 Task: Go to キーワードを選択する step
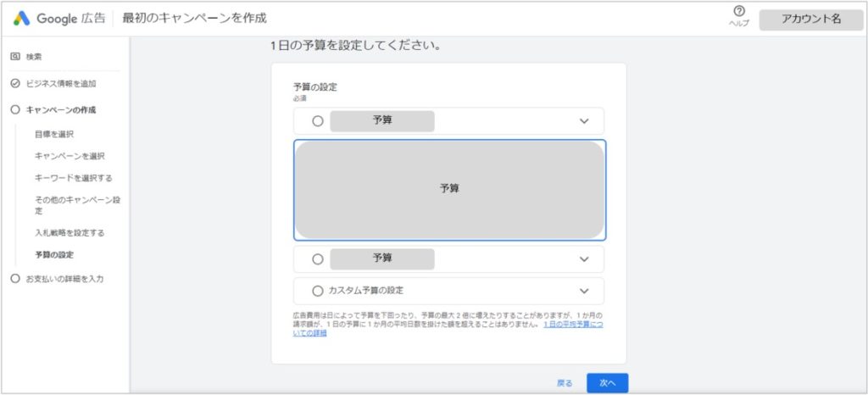click(73, 178)
